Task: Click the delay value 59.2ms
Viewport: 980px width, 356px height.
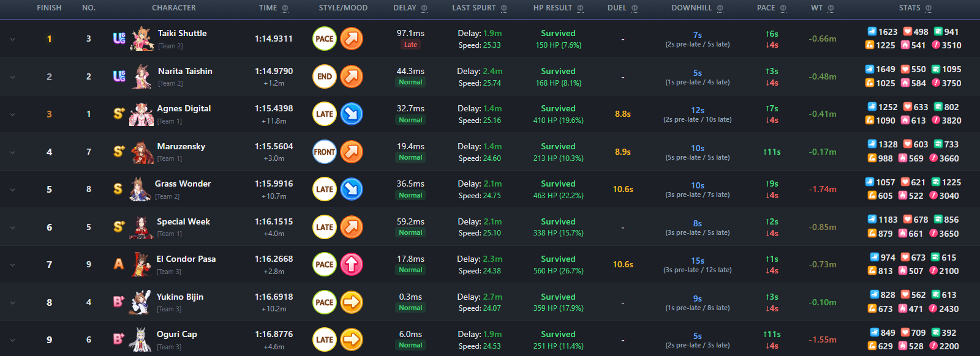Action: tap(410, 221)
